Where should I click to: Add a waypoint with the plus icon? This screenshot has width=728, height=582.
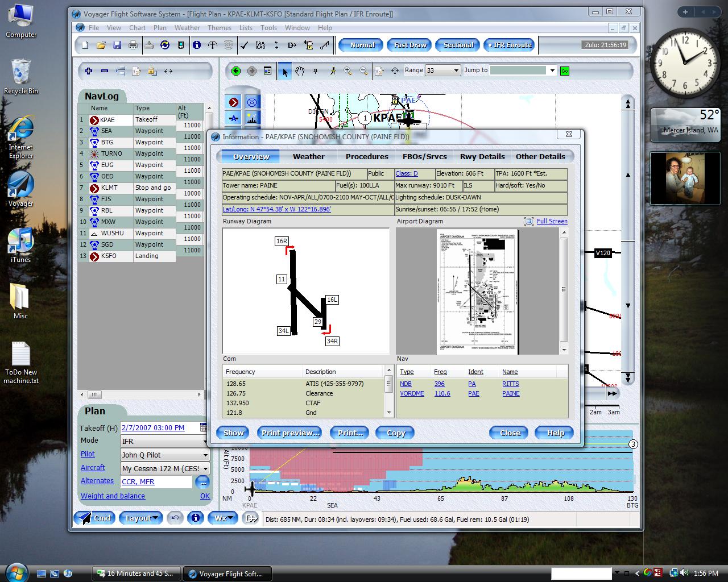point(89,71)
